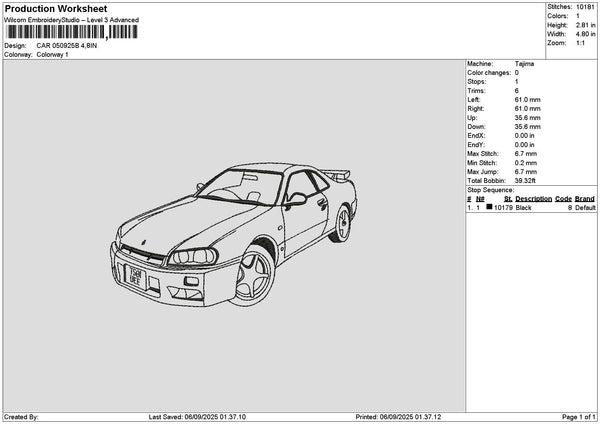
Task: Click the Machine value 'Tajima'
Action: point(524,64)
